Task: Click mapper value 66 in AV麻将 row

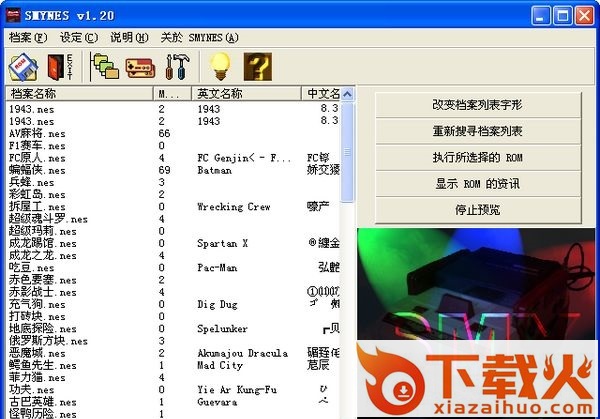Action: pyautogui.click(x=165, y=134)
